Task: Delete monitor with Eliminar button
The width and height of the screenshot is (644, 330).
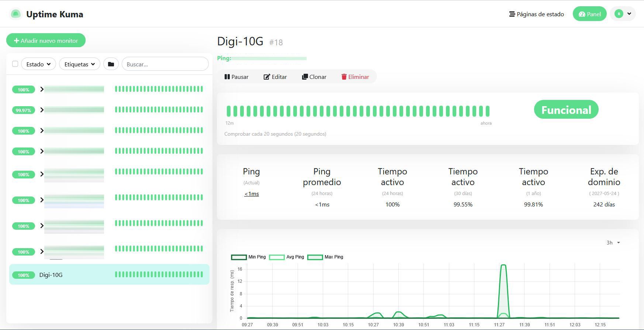Action: click(355, 77)
